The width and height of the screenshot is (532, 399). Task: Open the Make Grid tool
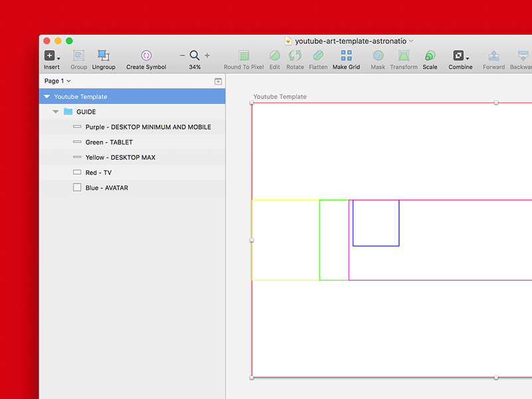(x=346, y=56)
